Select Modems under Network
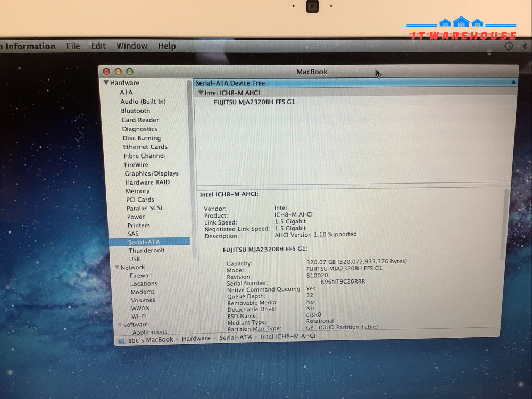Screen dimensions: 532x399 [143, 292]
